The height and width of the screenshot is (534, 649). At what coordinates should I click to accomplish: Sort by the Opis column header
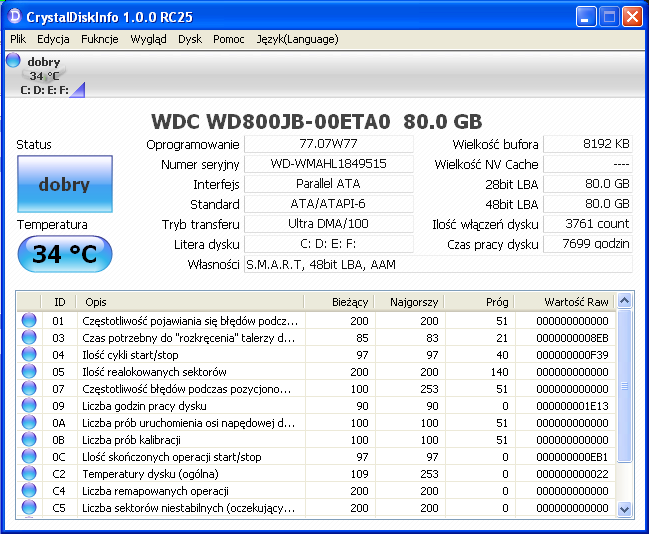(190, 302)
